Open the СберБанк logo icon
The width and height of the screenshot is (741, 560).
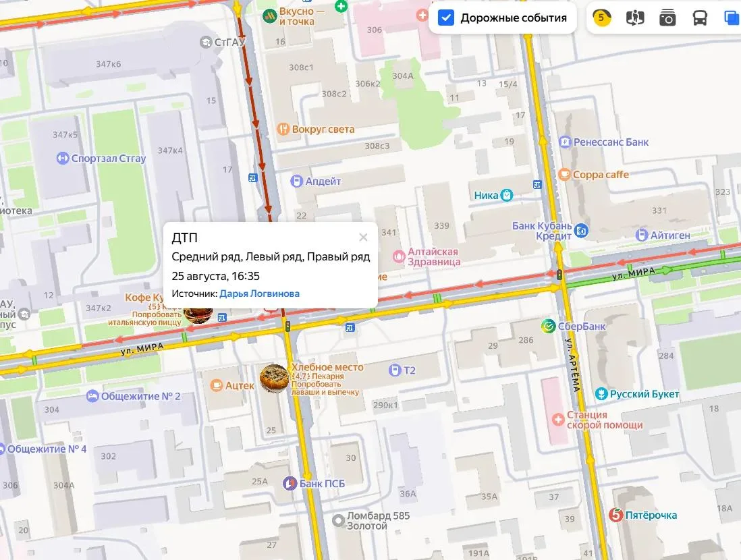coord(548,326)
